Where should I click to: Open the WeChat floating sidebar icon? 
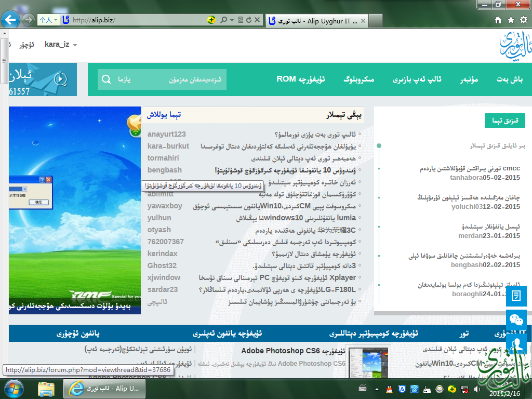click(516, 320)
